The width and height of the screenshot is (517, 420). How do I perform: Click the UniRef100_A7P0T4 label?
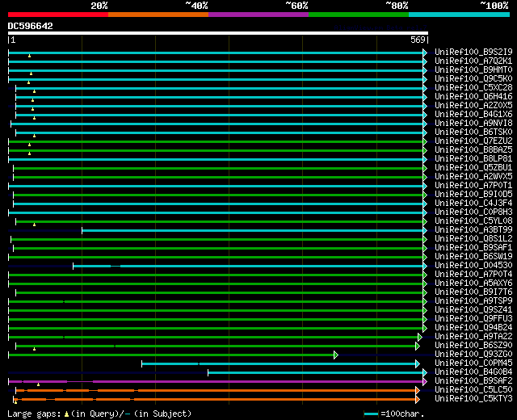click(x=473, y=275)
